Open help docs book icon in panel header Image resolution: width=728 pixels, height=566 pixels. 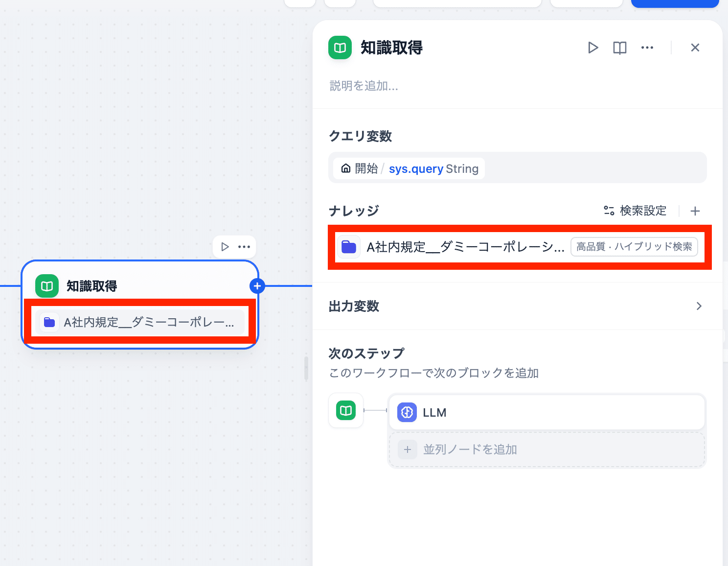tap(619, 47)
